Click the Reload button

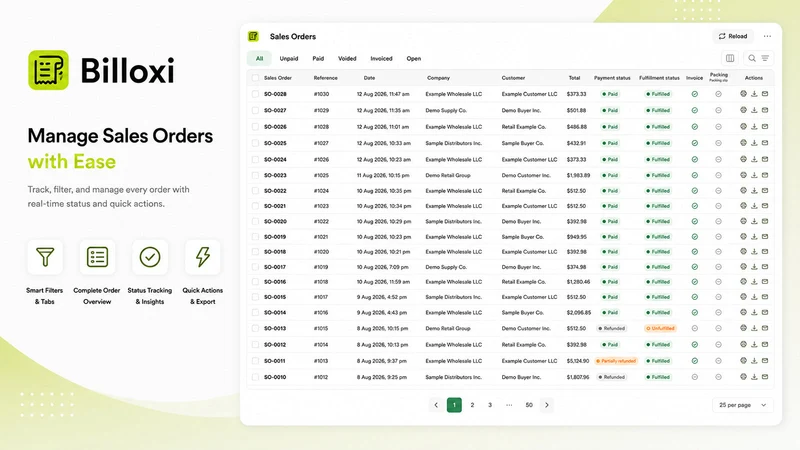tap(733, 36)
